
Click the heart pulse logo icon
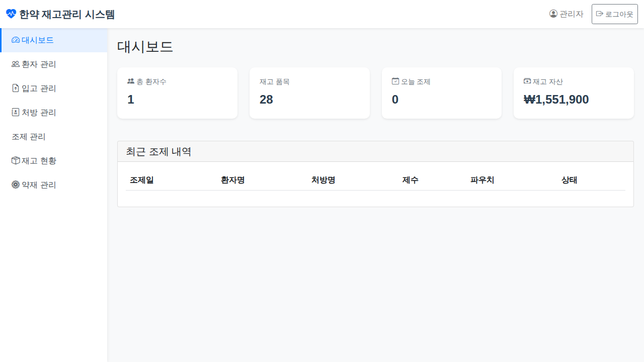click(x=11, y=14)
